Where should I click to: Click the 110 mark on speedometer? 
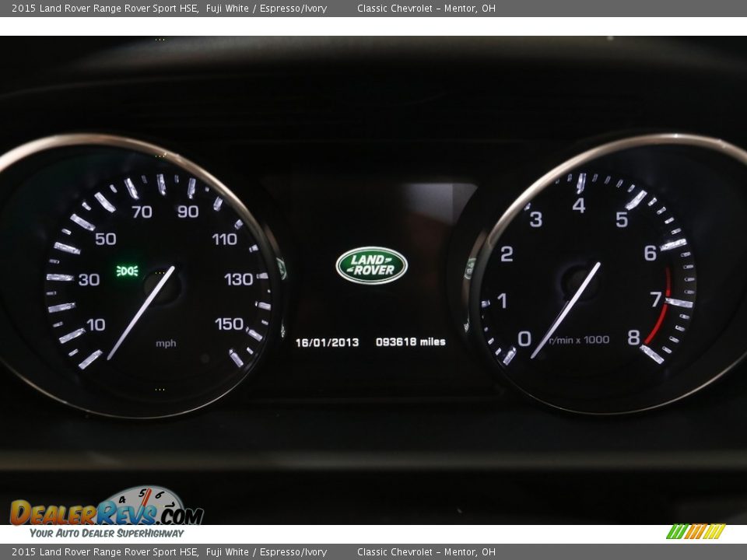point(225,239)
